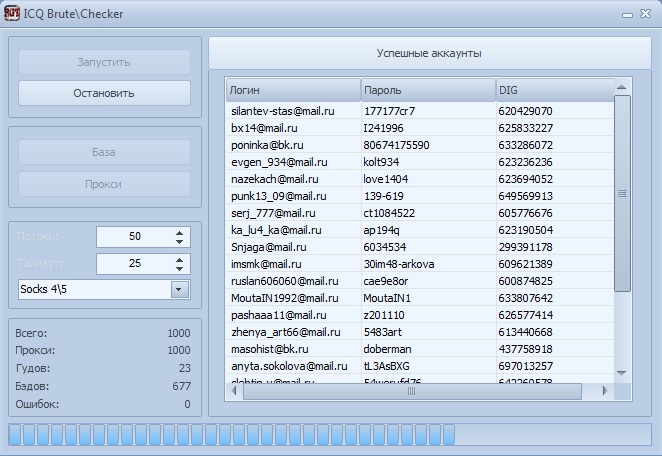The height and width of the screenshot is (456, 662).
Task: Click the База button
Action: (104, 152)
